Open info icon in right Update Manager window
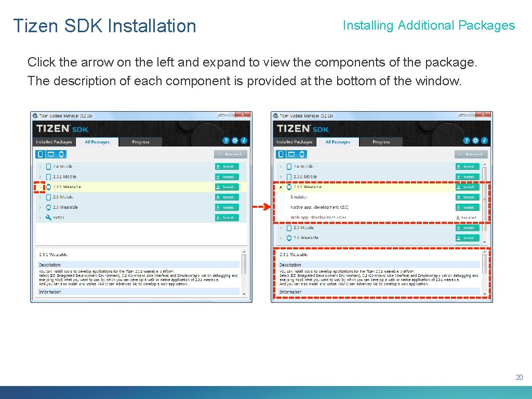The width and height of the screenshot is (532, 399). tap(484, 140)
